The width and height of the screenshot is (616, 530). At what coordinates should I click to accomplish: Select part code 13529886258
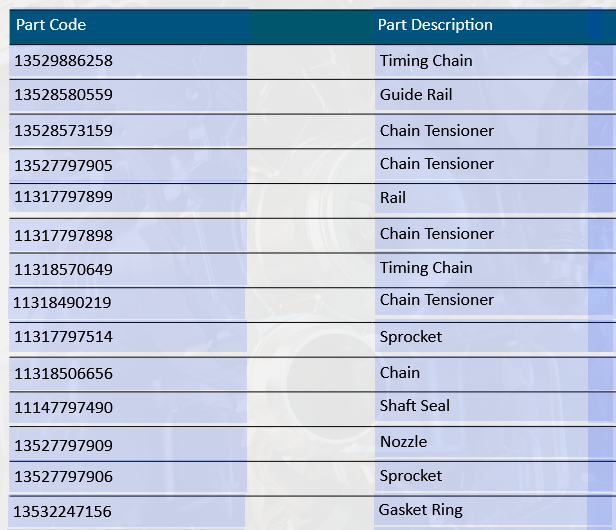click(64, 61)
